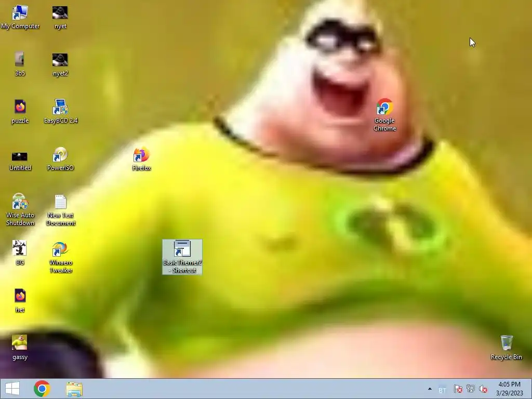Viewport: 532px width, 399px height.
Task: Select the New Text Document file
Action: pyautogui.click(x=60, y=210)
